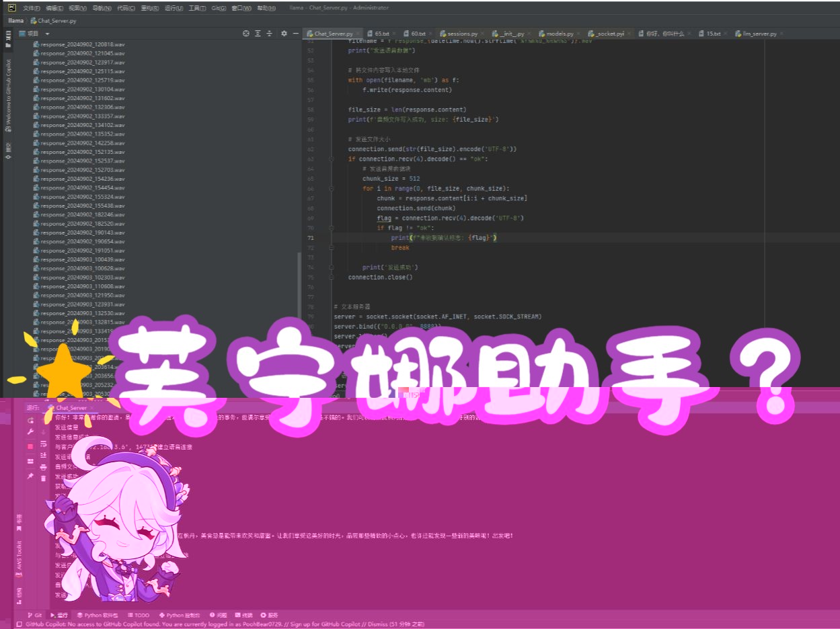Switch to the sessions.py editor tab
840x629 pixels.
pyautogui.click(x=463, y=33)
